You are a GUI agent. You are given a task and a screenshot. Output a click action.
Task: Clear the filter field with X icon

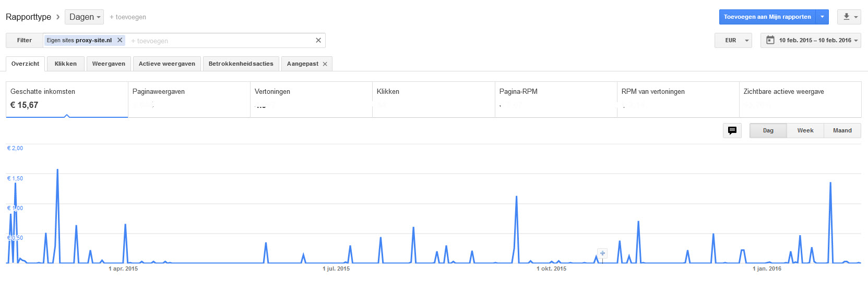pos(318,40)
